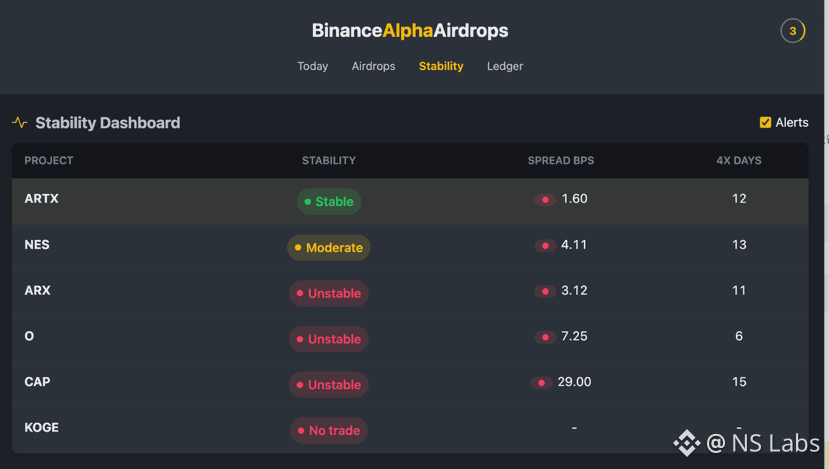Click the BinanceAlphaAirdrops title
The image size is (829, 469).
tap(410, 31)
